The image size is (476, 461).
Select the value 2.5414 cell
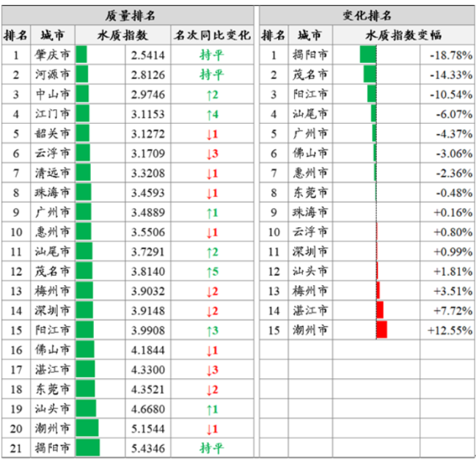pos(147,55)
